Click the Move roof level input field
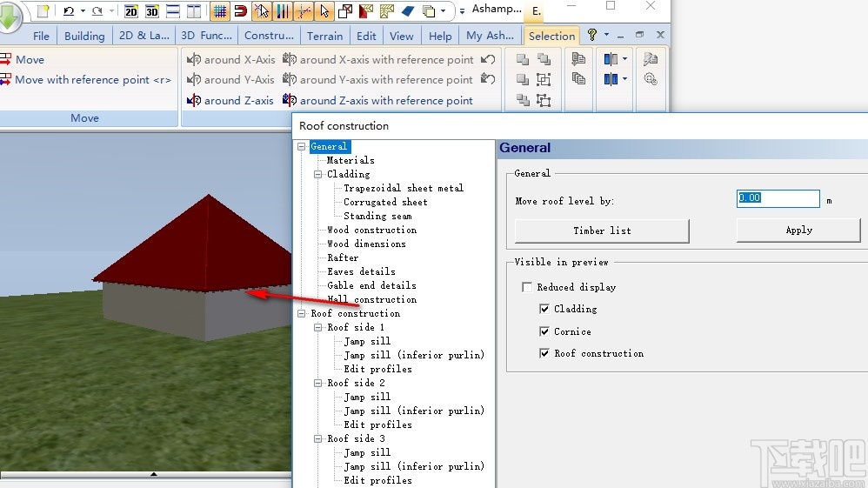Screen dimensions: 868x488 tap(778, 198)
